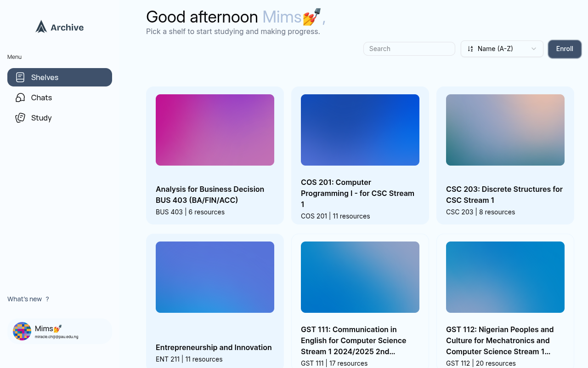The height and width of the screenshot is (368, 588).
Task: Click the sort order icon beside Name (A-Z)
Action: [x=470, y=49]
